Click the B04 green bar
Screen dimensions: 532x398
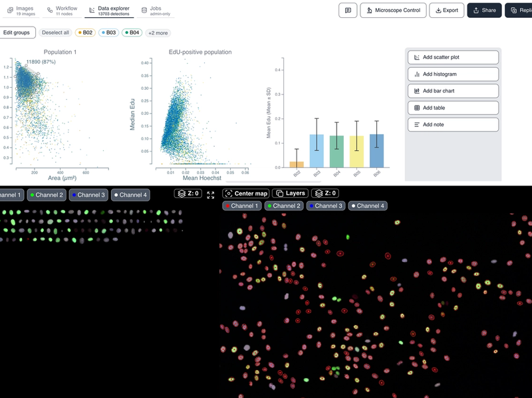tap(336, 151)
